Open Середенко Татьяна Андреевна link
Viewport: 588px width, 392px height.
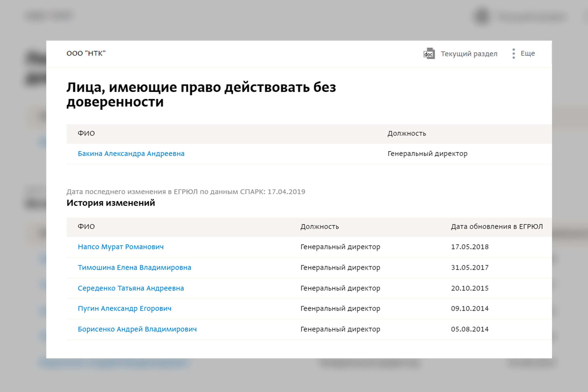click(x=131, y=288)
